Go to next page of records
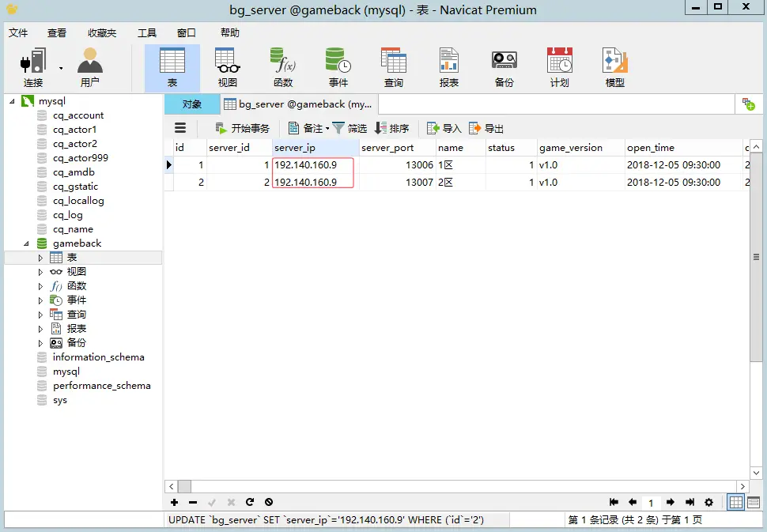This screenshot has height=532, width=767. tap(671, 502)
